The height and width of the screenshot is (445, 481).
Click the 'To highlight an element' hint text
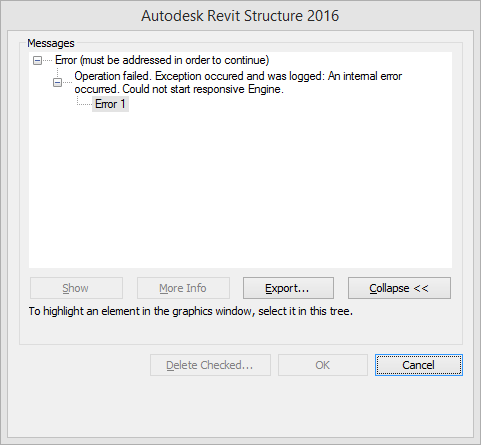pos(191,311)
